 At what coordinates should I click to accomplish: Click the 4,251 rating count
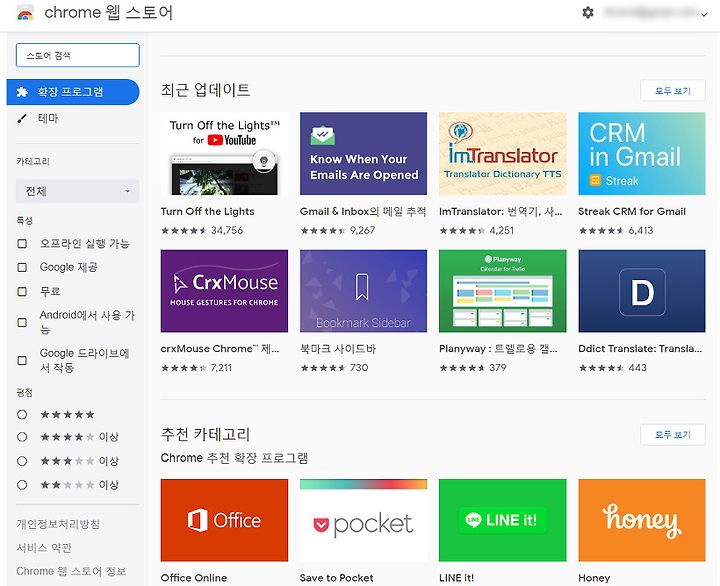pyautogui.click(x=501, y=230)
